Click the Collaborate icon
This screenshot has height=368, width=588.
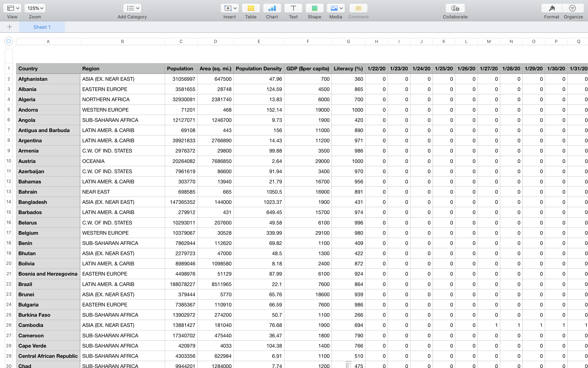pyautogui.click(x=455, y=8)
